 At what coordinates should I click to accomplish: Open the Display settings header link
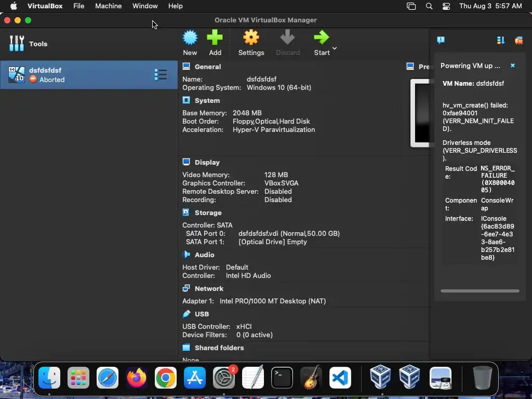tap(207, 162)
